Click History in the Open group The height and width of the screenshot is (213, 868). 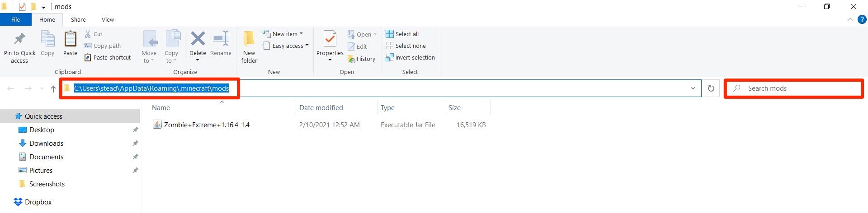tap(361, 59)
